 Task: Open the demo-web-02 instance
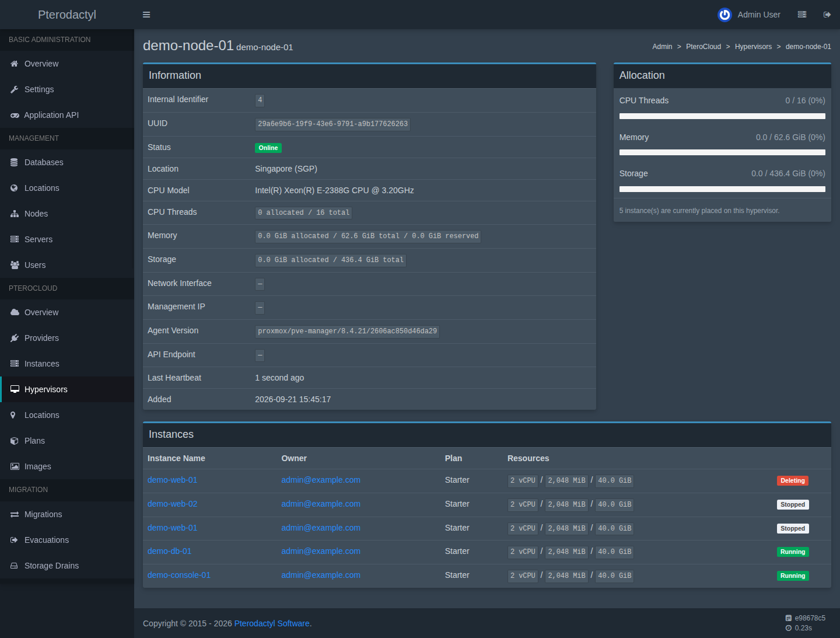pos(172,504)
